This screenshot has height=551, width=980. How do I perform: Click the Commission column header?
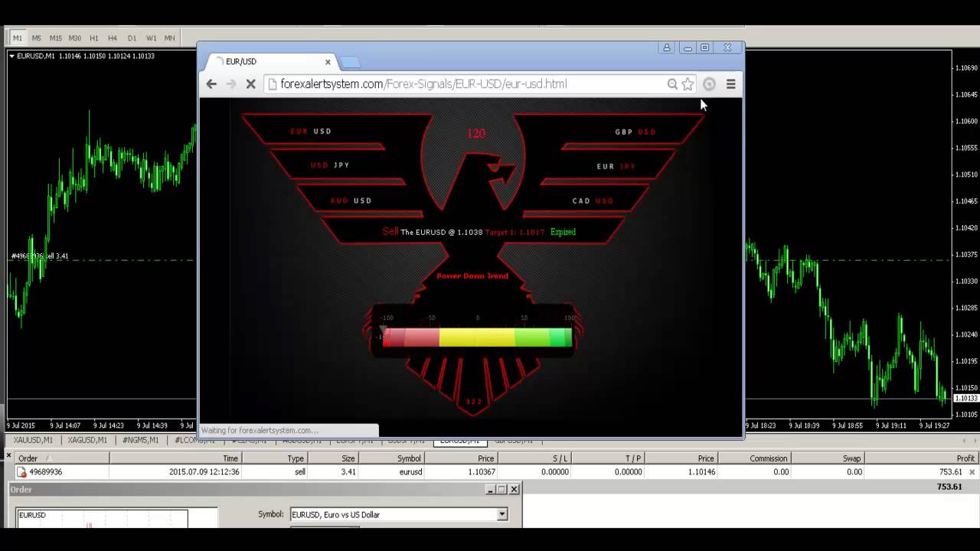click(755, 458)
